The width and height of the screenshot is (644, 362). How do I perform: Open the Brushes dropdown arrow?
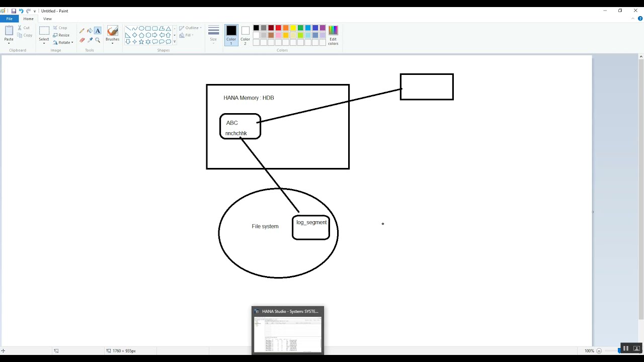tap(113, 43)
